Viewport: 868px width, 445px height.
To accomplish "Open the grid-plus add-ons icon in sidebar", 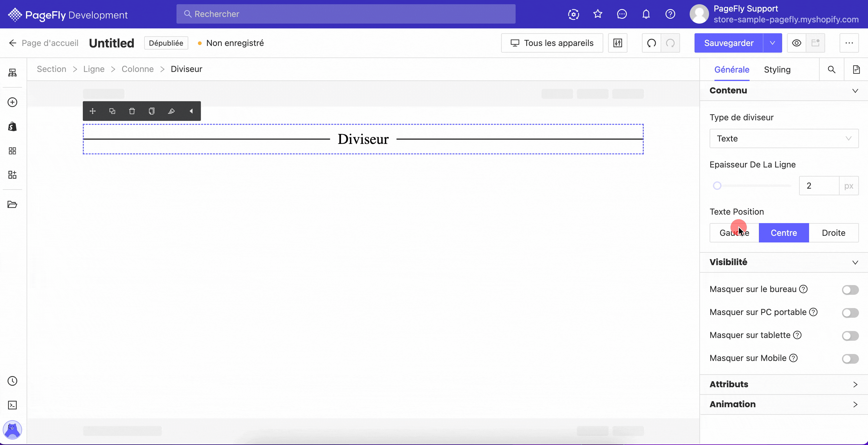I will click(12, 175).
